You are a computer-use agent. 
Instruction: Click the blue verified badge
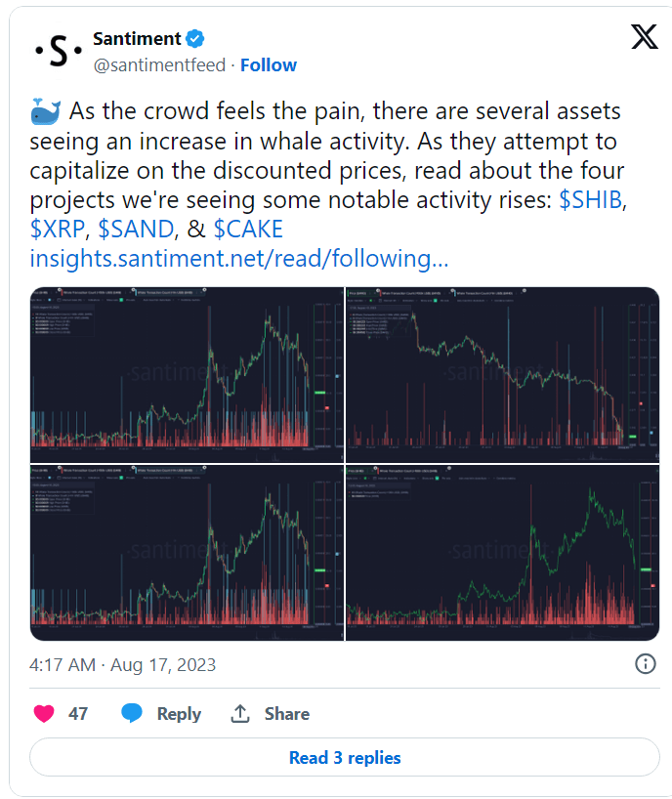[x=195, y=38]
